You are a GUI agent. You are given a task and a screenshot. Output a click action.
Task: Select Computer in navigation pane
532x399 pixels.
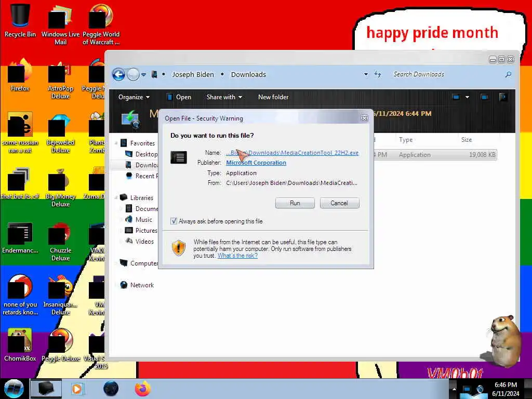(139, 263)
